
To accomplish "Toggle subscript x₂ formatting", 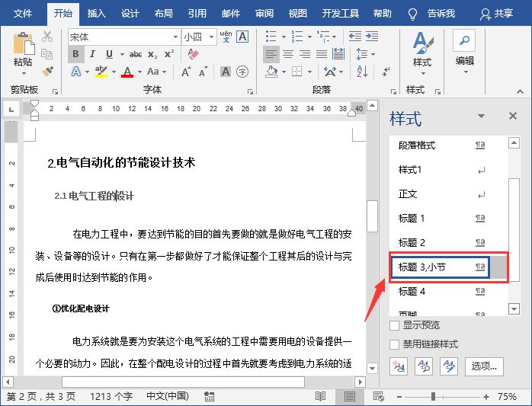I will (x=152, y=54).
